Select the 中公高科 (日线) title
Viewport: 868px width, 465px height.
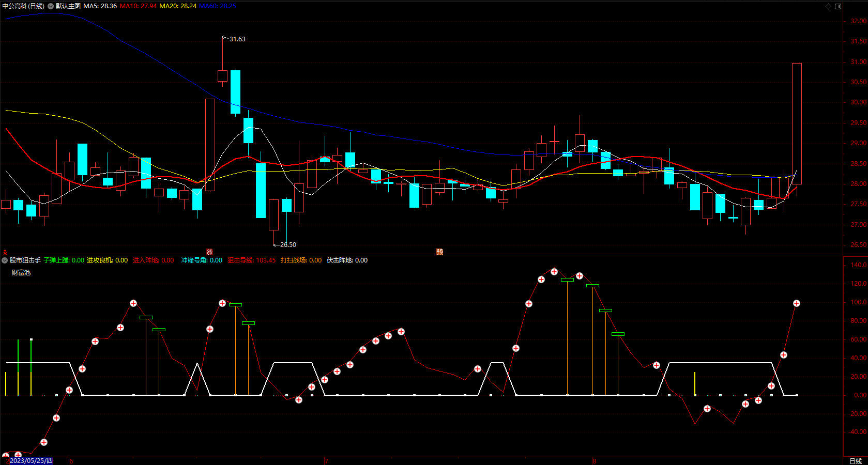(23, 6)
